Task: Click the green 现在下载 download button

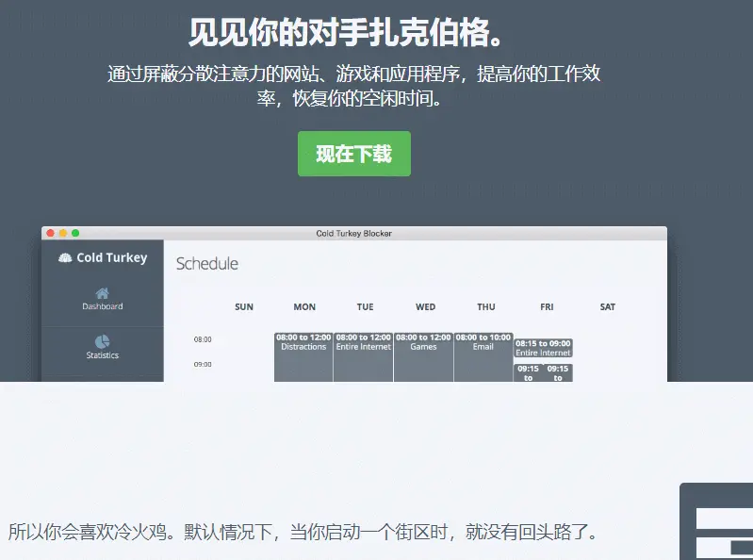Action: click(x=354, y=154)
